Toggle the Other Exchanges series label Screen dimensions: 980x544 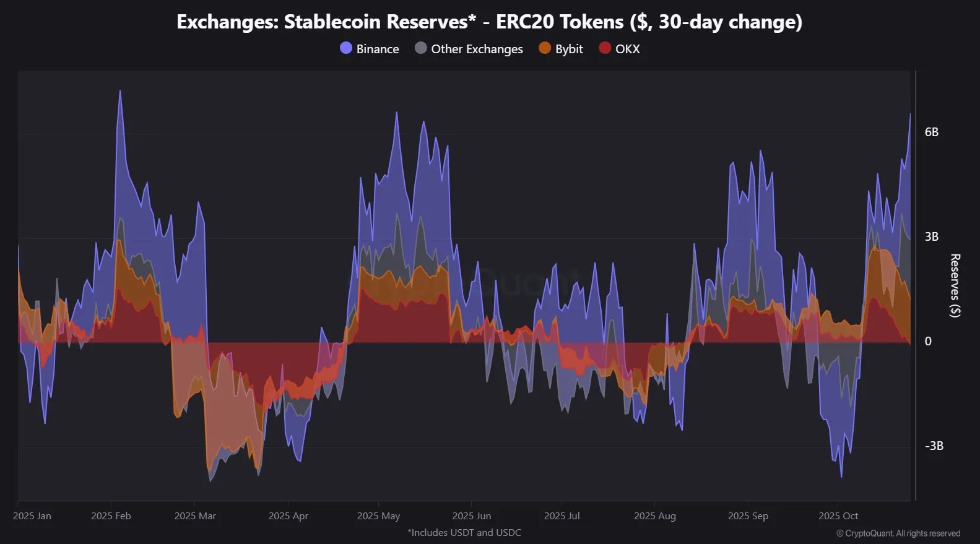[x=477, y=49]
